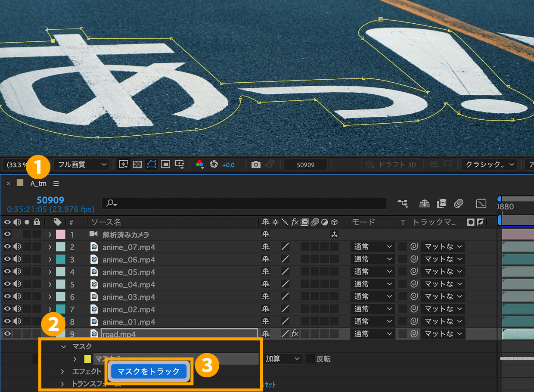Viewport: 534px width, 392px height.
Task: Open the 加算 mask mode dropdown
Action: [x=283, y=359]
